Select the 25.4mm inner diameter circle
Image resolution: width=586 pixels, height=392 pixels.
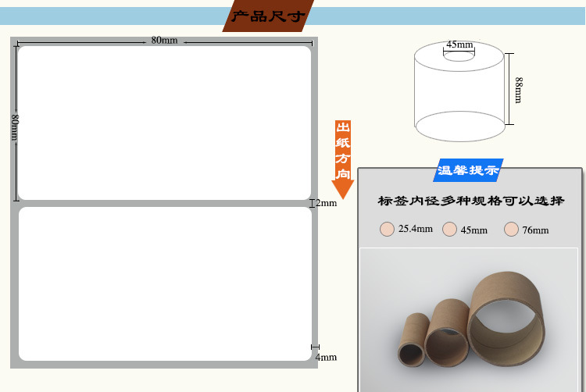pyautogui.click(x=387, y=229)
